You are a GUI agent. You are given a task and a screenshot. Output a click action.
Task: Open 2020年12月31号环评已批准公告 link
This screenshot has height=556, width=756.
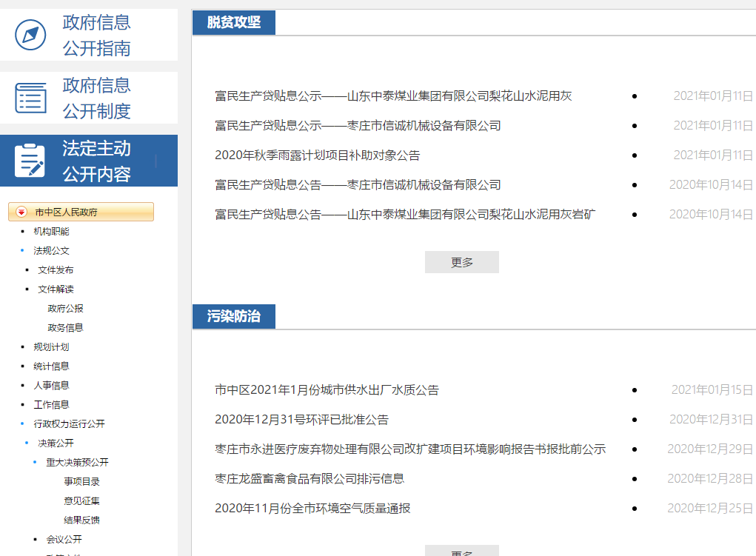pos(301,420)
